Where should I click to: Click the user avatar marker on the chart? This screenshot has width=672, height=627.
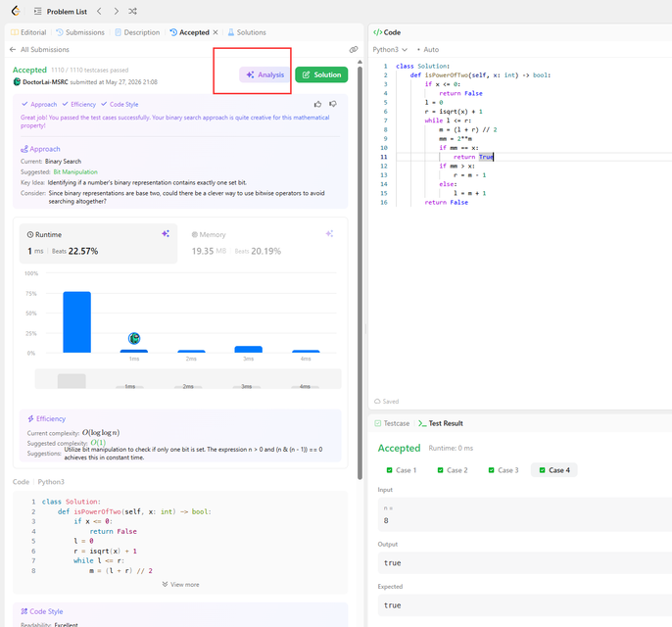134,338
